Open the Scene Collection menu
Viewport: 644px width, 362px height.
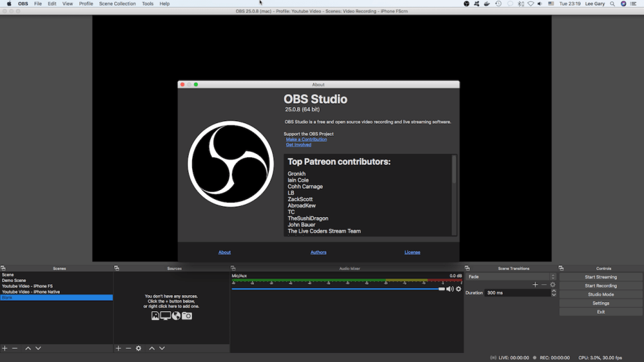tap(117, 3)
